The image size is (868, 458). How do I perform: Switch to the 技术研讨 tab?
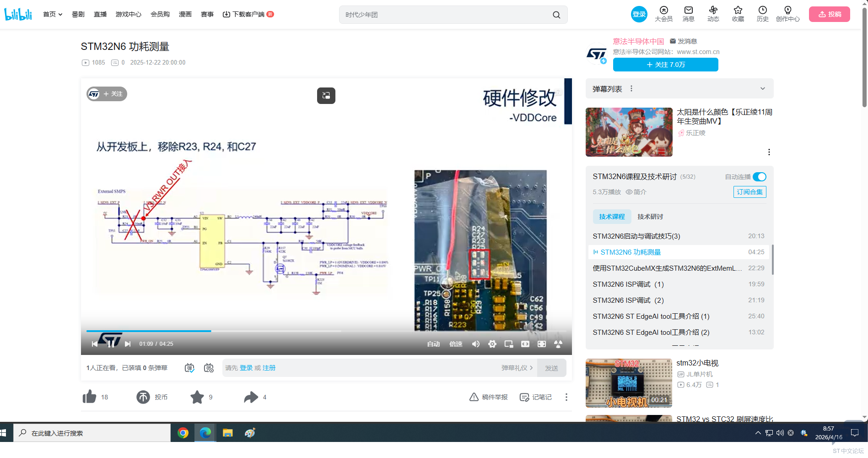[650, 217]
